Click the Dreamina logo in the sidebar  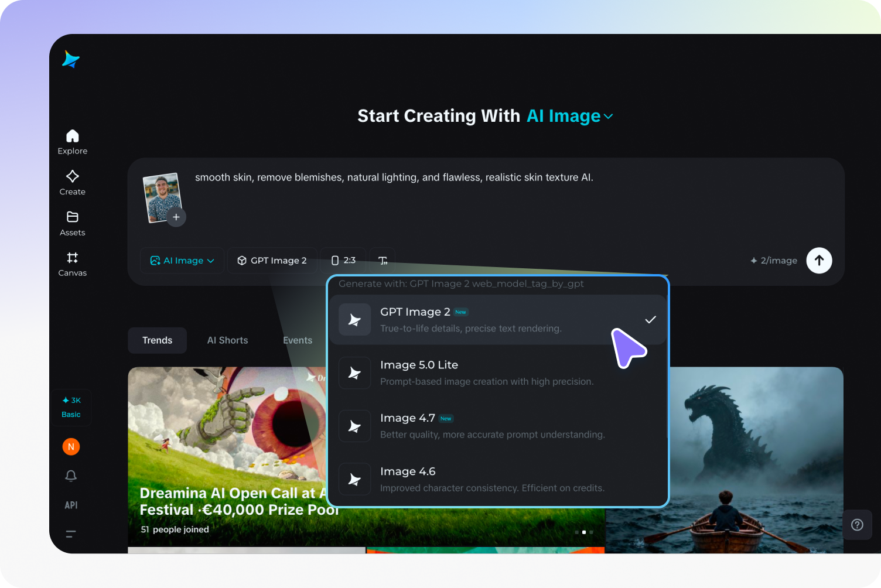coord(71,59)
